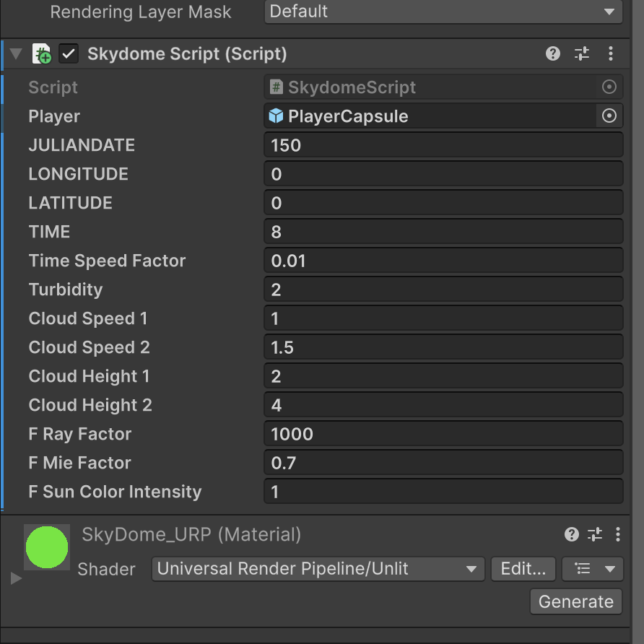Open the Shader dropdown for SkyDome_URP

[318, 569]
